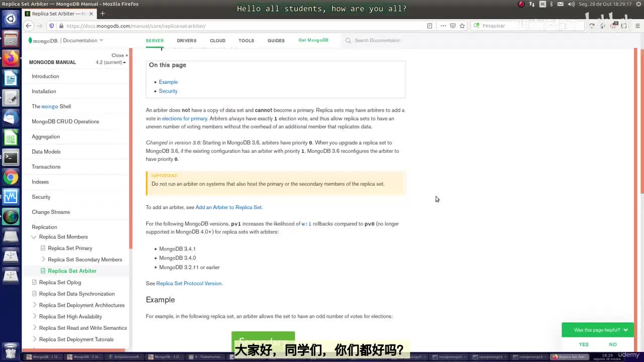Click the Pocket save icon
Image resolution: width=644 pixels, height=362 pixels.
click(x=453, y=26)
